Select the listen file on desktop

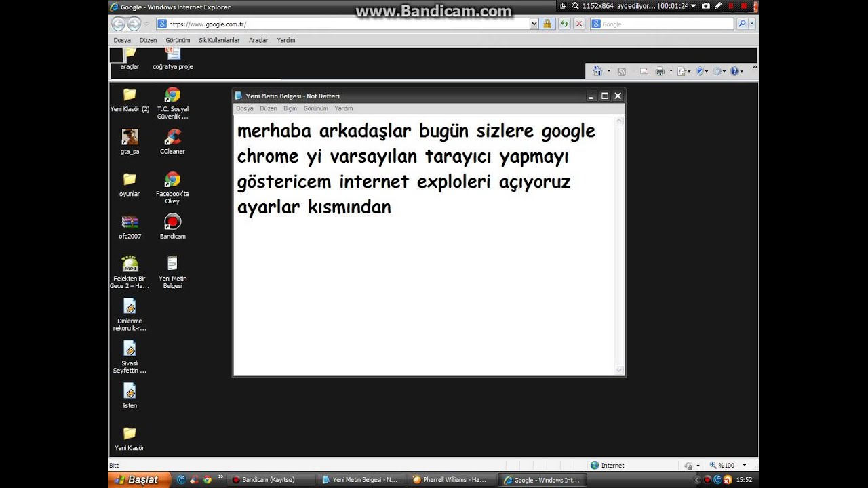130,395
